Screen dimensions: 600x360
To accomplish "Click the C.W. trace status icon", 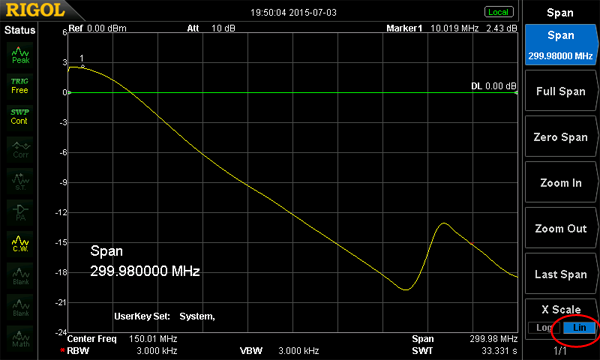I will 20,244.
